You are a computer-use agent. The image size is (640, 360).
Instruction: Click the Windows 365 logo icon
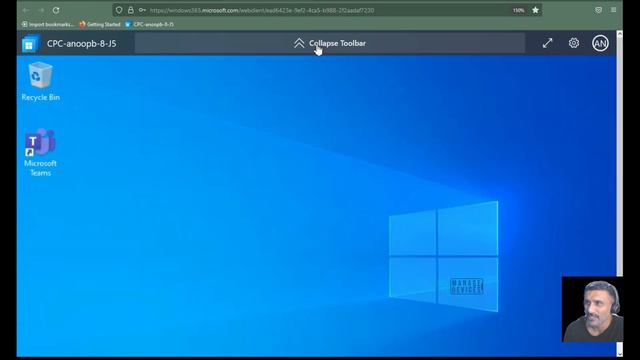[30, 44]
